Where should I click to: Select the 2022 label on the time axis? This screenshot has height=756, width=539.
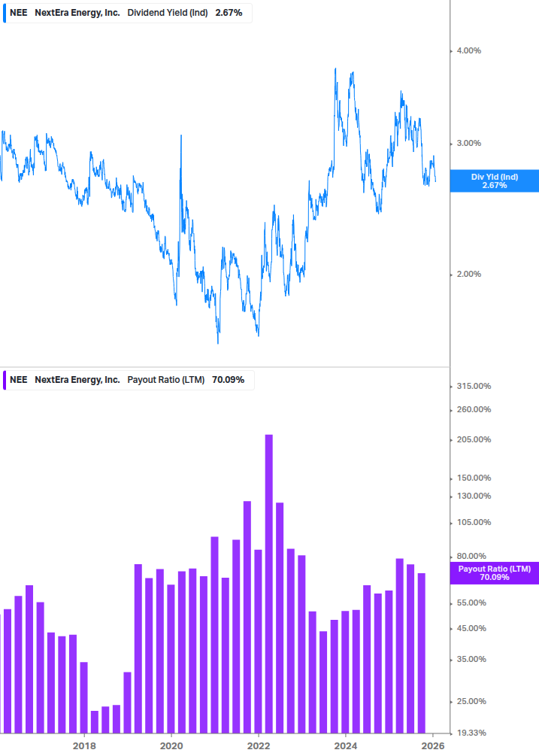coord(259,745)
